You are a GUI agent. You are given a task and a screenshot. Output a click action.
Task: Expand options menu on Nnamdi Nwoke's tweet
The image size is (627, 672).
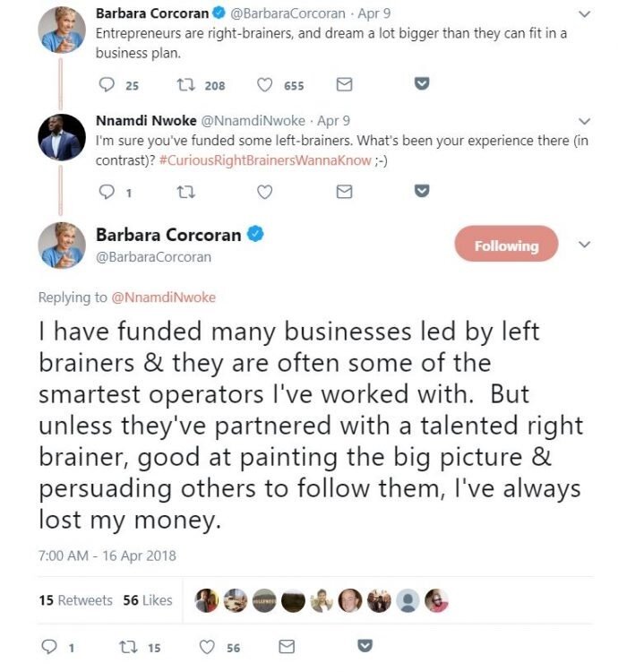[x=585, y=121]
